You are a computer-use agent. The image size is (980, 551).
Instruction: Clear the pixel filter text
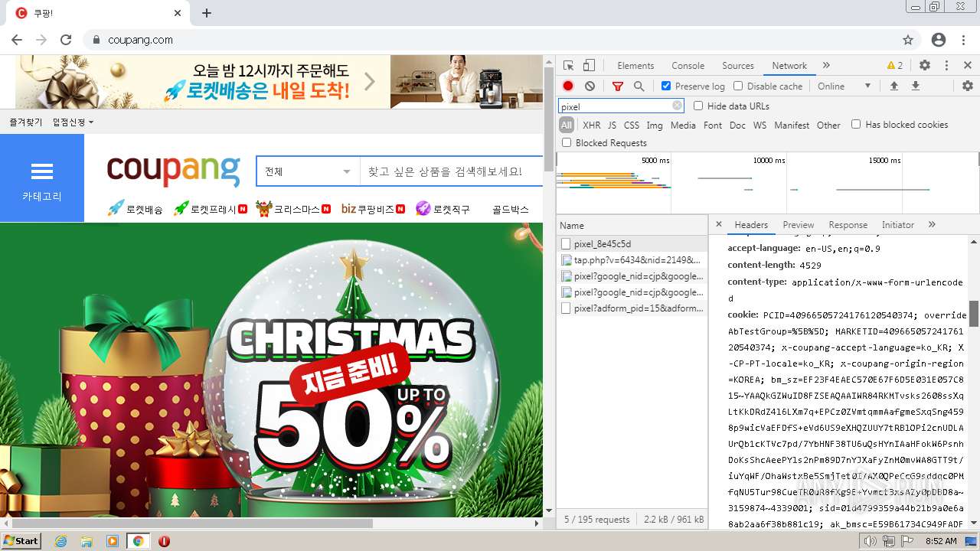(677, 106)
